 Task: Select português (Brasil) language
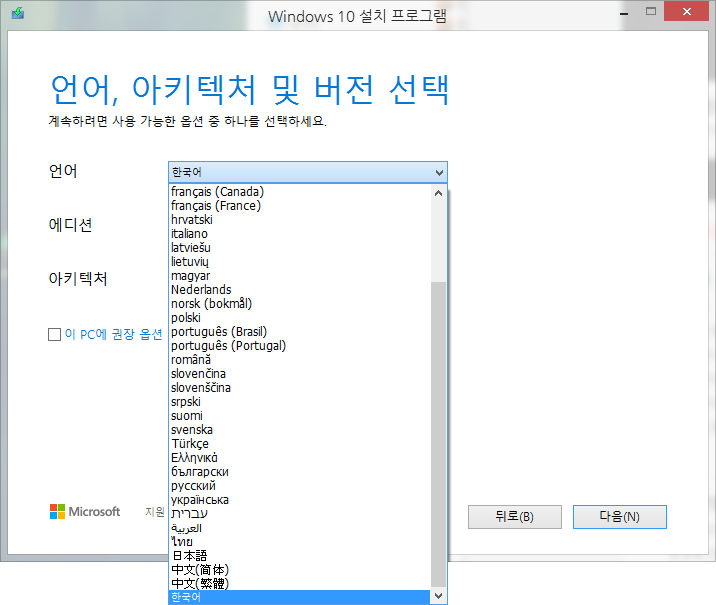click(x=300, y=331)
